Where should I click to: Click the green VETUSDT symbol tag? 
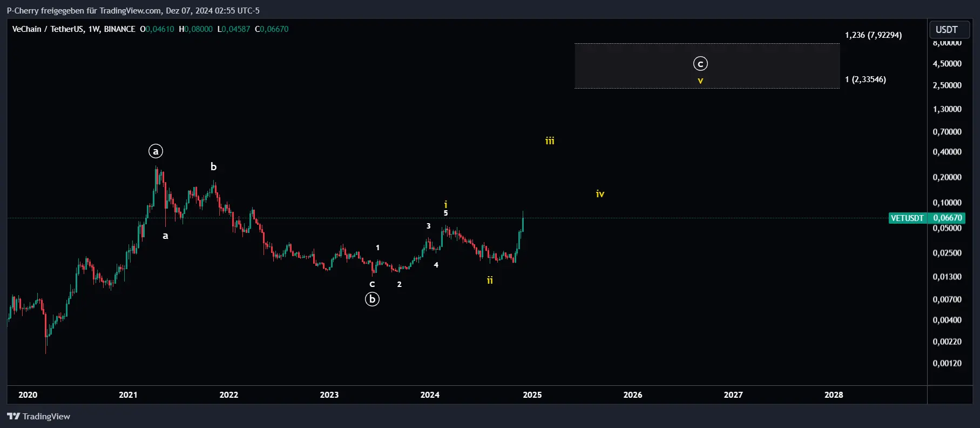(907, 218)
